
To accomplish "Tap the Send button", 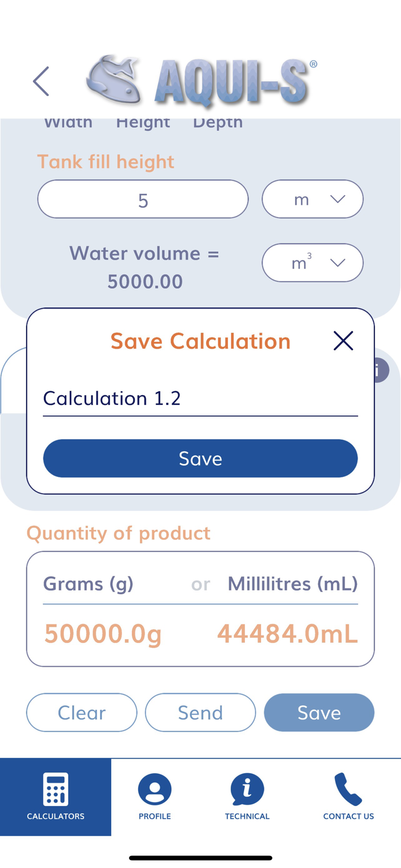I will (x=200, y=712).
